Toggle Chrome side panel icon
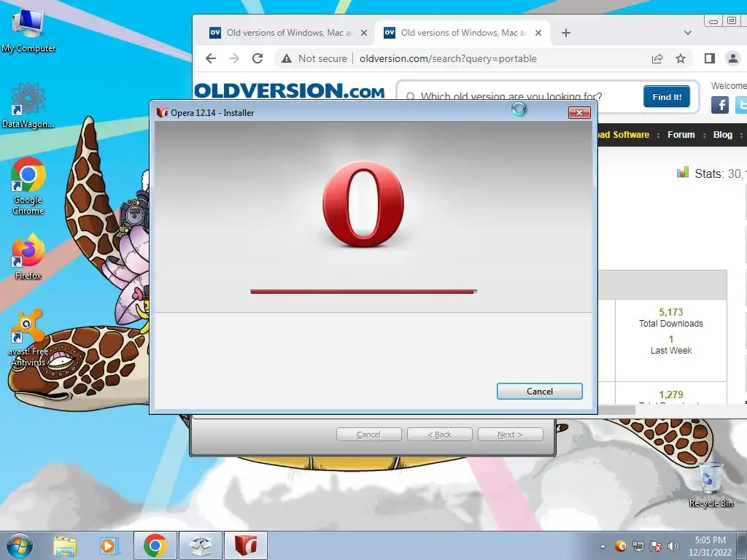This screenshot has height=560, width=747. point(709,58)
